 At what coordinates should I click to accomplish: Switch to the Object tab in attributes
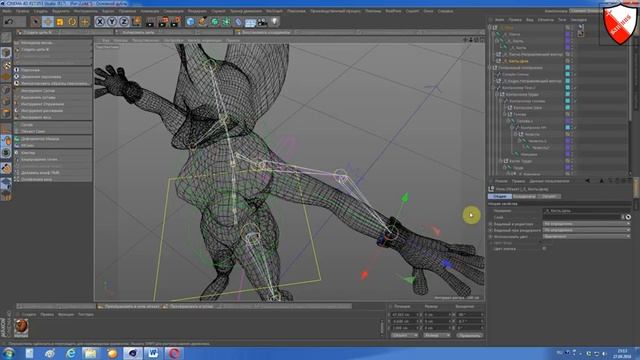pyautogui.click(x=549, y=196)
